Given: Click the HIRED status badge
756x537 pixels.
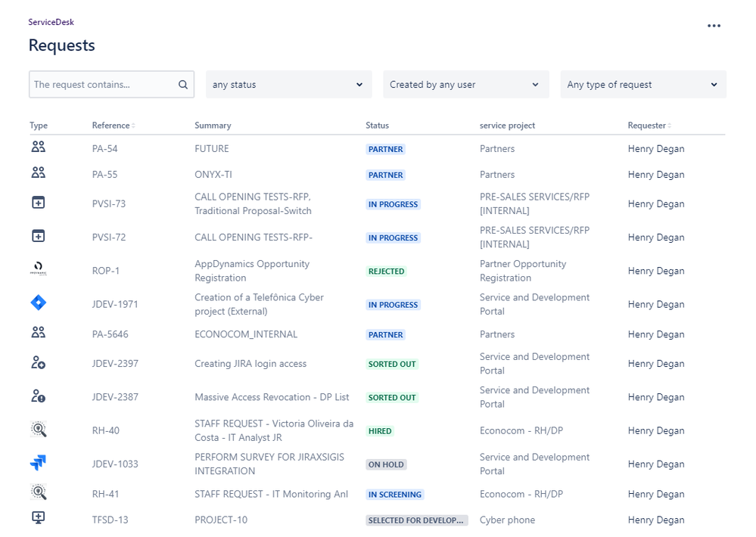Looking at the screenshot, I should [x=380, y=431].
